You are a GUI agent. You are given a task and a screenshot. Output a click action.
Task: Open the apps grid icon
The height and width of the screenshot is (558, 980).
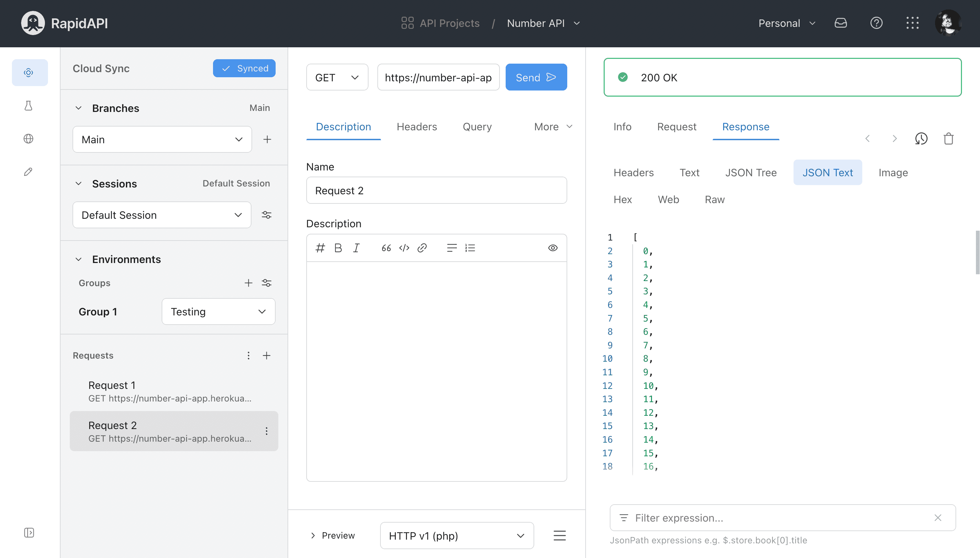[913, 23]
